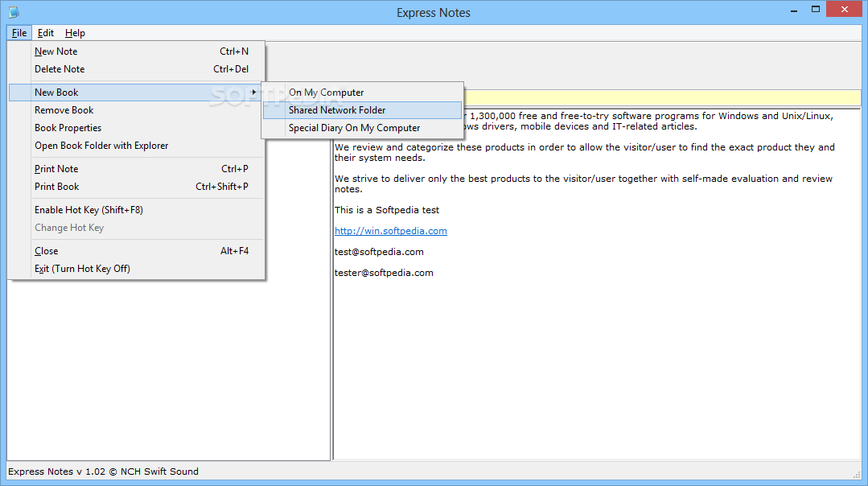Screen dimensions: 868x486
Task: Click the test@softpedia.com text line
Action: (x=379, y=252)
